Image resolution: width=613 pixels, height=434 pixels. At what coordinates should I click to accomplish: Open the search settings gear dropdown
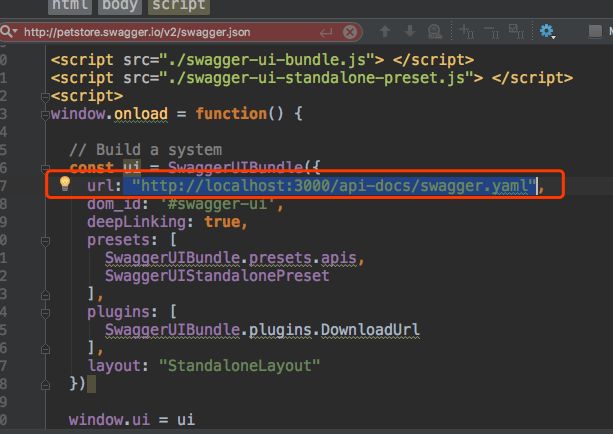[x=547, y=31]
